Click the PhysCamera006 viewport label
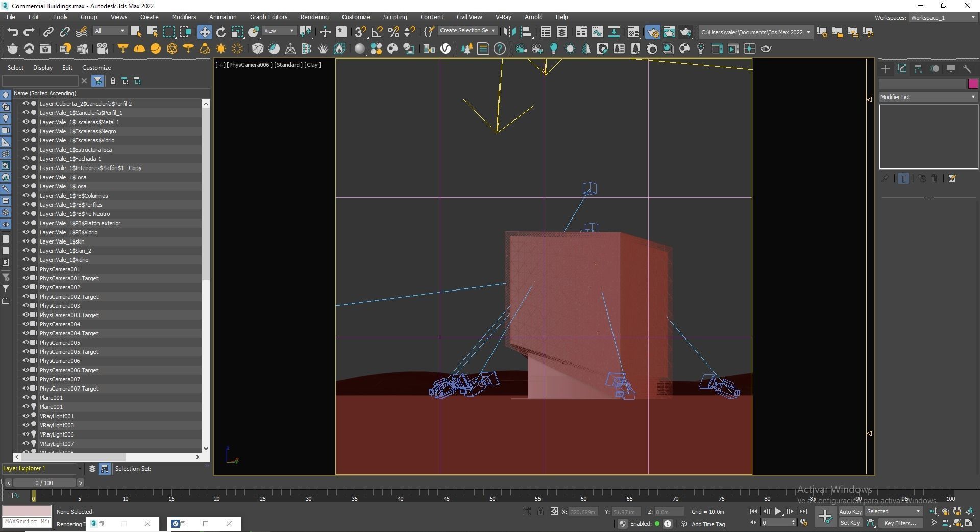Image resolution: width=980 pixels, height=532 pixels. click(249, 65)
